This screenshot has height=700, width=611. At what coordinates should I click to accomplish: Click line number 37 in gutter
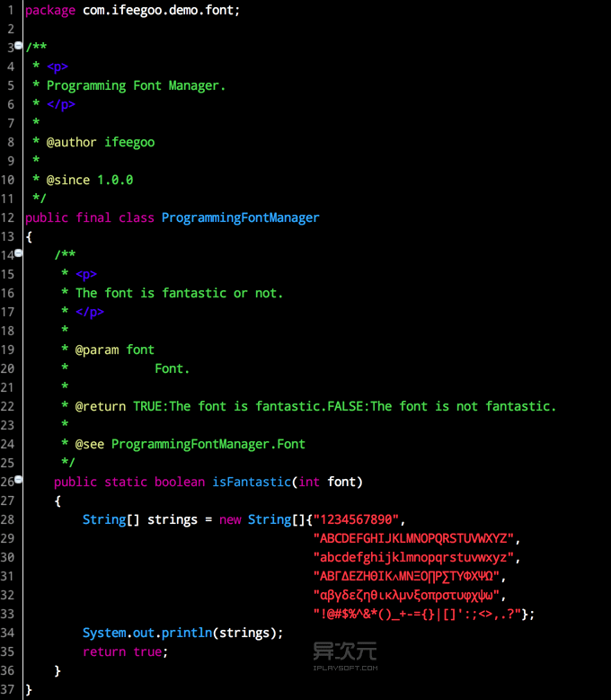tap(7, 690)
